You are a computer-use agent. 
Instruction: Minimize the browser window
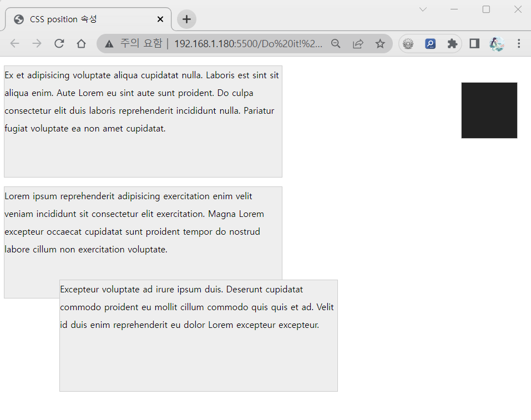pos(454,9)
